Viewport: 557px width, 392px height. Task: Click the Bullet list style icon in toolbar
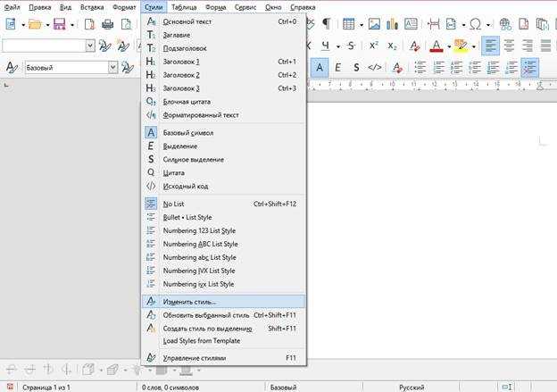(420, 67)
